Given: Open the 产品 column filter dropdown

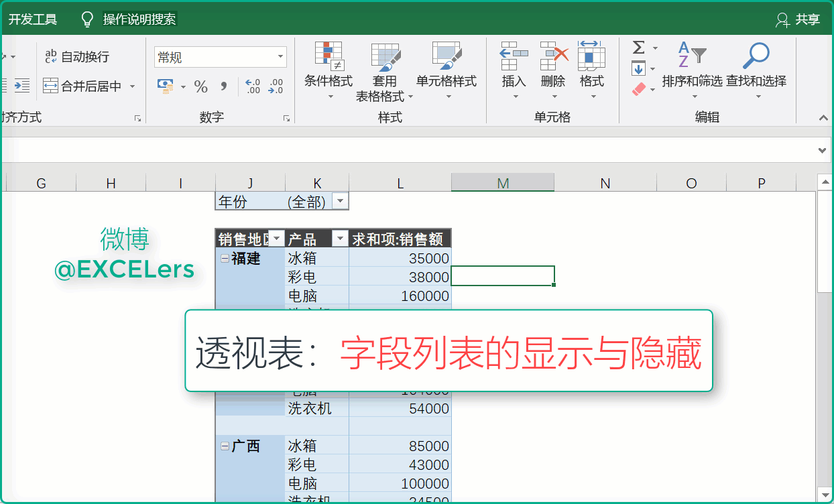Looking at the screenshot, I should pos(341,239).
